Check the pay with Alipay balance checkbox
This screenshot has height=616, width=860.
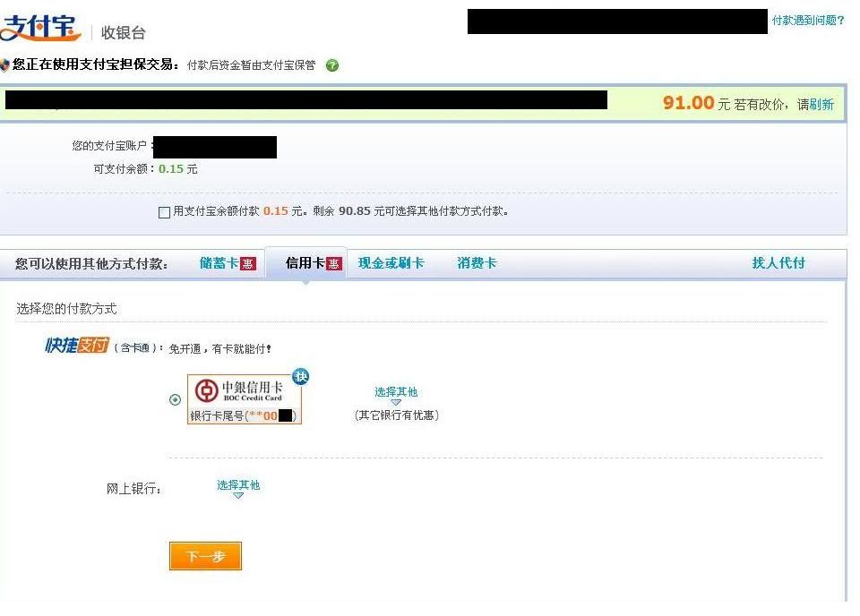point(164,212)
